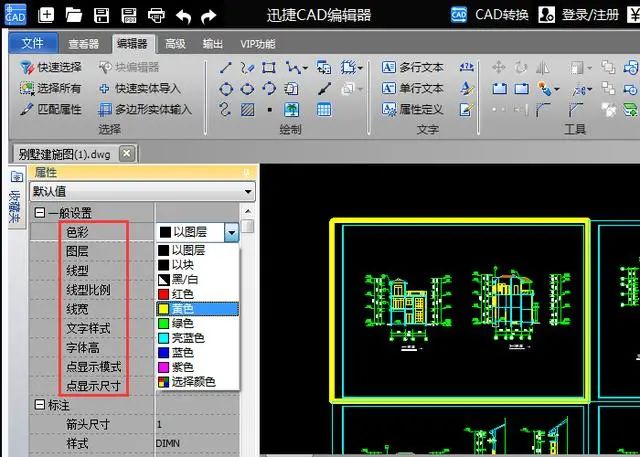Choose 黑/白 color option
The image size is (640, 457).
tap(198, 280)
